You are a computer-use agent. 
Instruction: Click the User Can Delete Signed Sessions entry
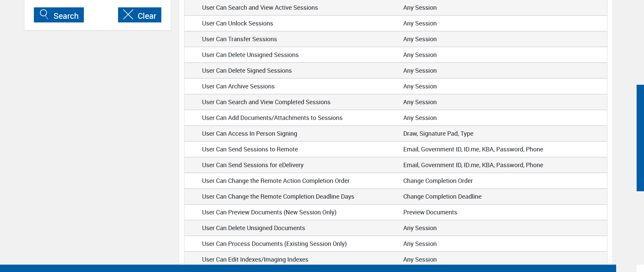pyautogui.click(x=247, y=71)
